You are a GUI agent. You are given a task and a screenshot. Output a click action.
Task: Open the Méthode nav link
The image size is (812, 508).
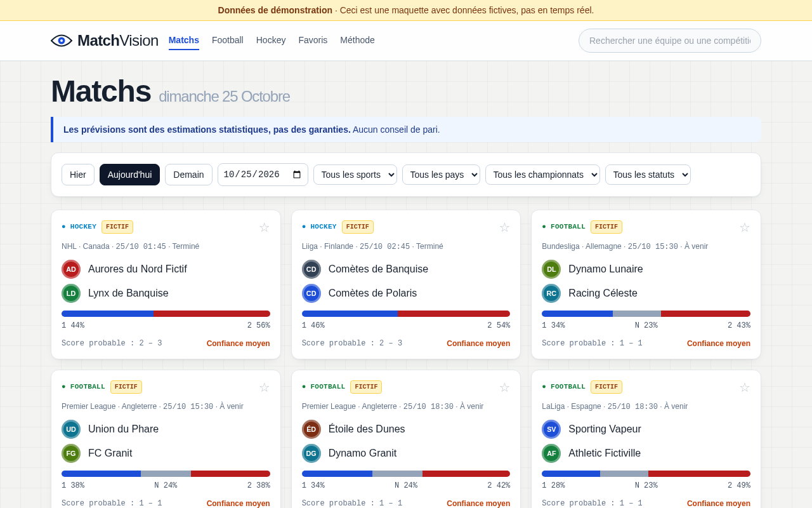[357, 40]
